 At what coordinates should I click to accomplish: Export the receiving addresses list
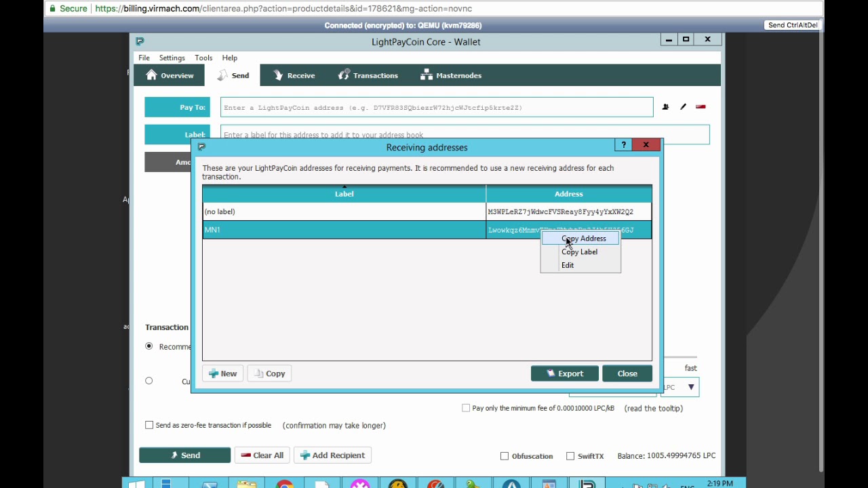point(564,373)
